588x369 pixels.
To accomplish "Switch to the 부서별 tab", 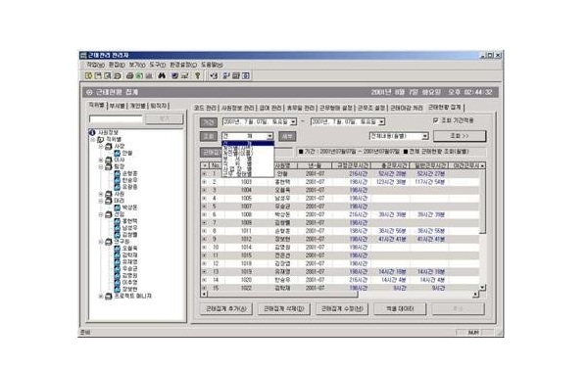I will click(x=117, y=106).
